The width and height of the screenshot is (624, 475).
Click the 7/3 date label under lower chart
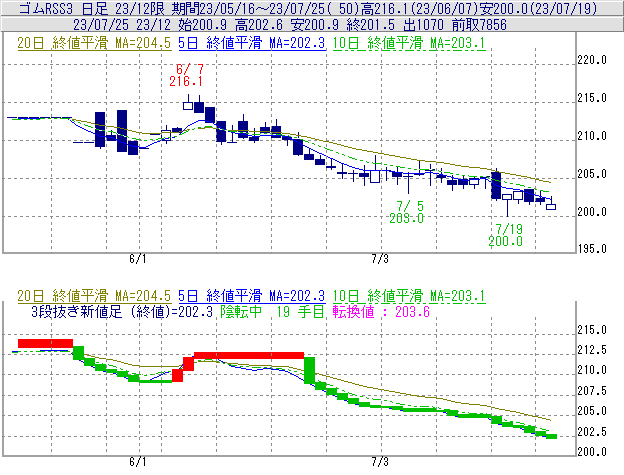coord(380,462)
